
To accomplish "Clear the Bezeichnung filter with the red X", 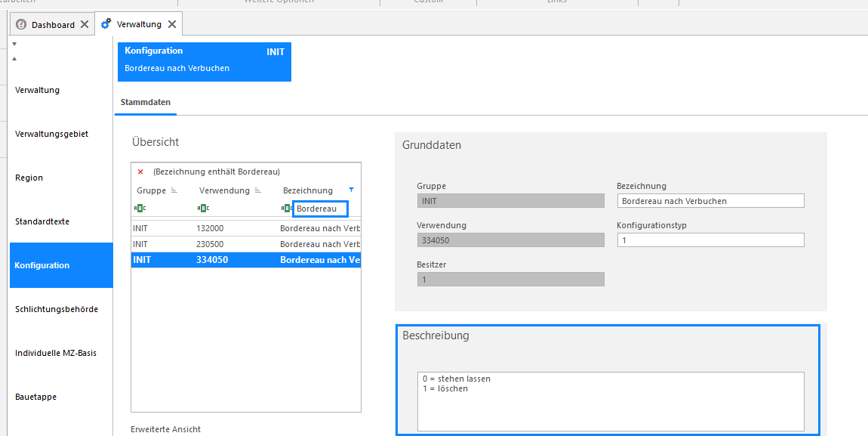I will (140, 172).
